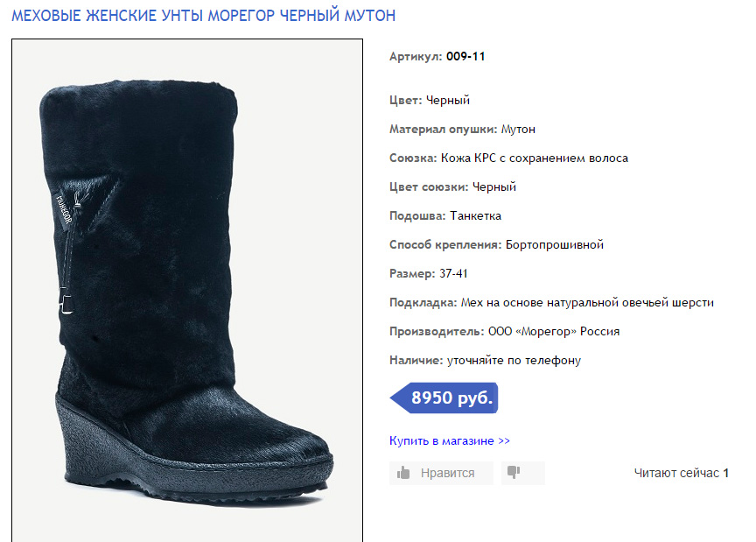
Task: Click the 'Подошва: Танкетка' attribute
Action: click(445, 215)
